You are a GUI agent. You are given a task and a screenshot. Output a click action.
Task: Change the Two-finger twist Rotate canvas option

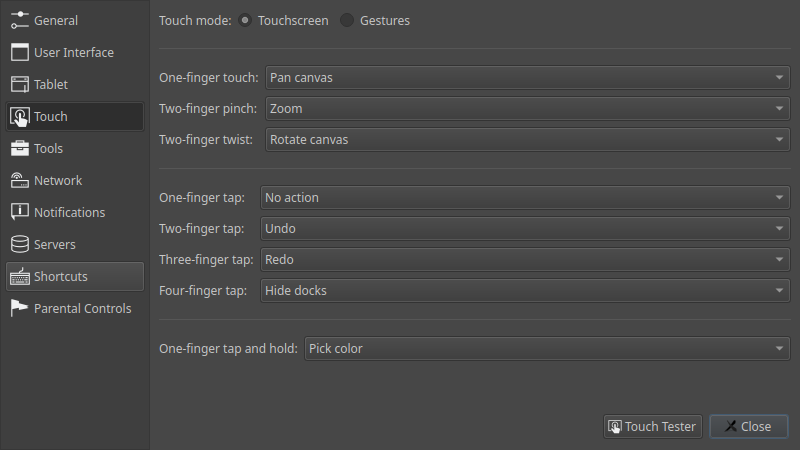[528, 140]
